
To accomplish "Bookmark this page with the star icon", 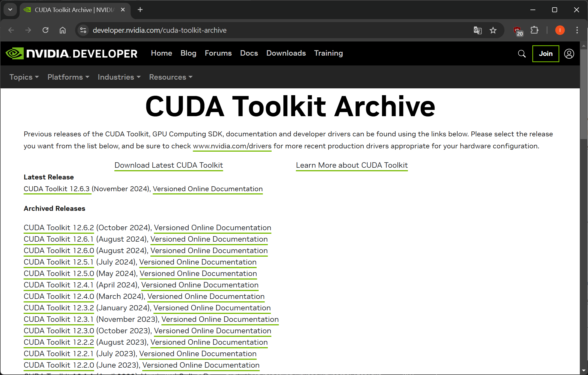I will click(493, 30).
